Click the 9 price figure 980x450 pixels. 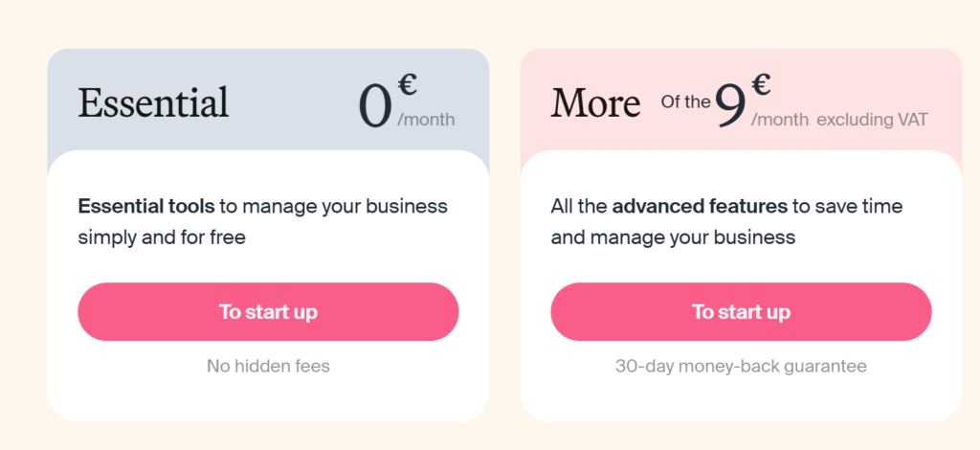(730, 106)
